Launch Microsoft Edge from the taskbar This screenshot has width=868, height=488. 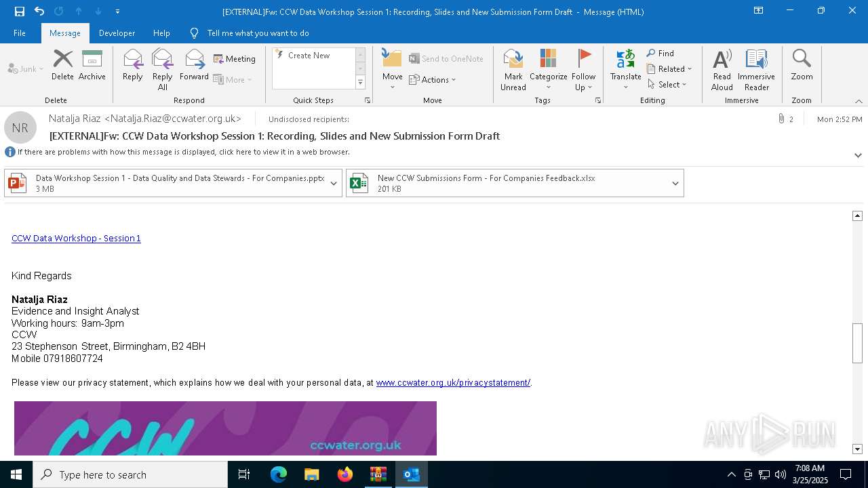279,474
